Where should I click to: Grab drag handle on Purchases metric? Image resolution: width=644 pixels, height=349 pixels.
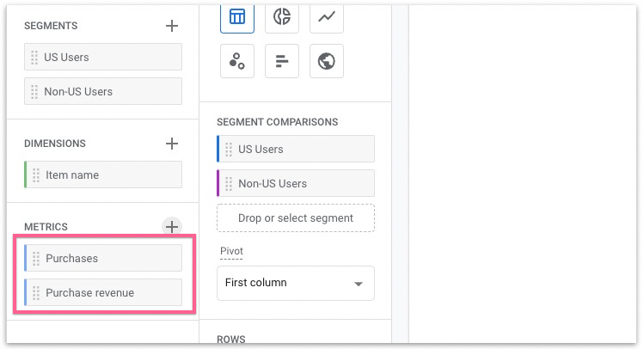(x=36, y=259)
